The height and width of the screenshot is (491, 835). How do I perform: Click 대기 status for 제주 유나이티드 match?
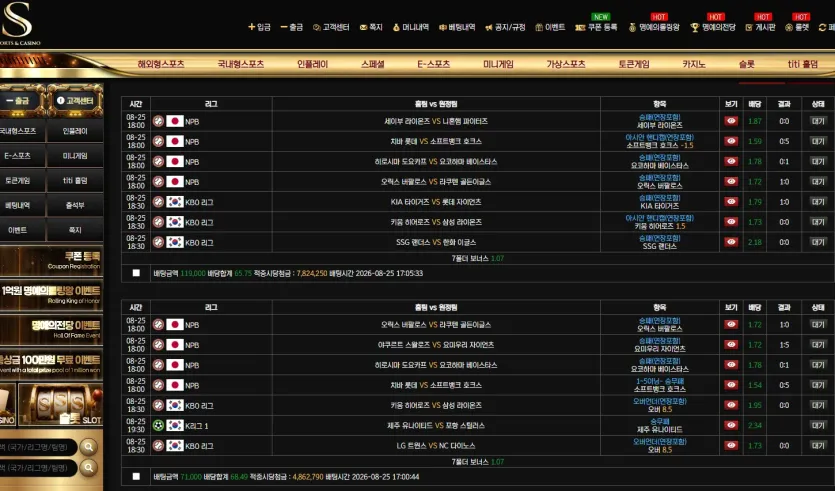click(x=818, y=425)
